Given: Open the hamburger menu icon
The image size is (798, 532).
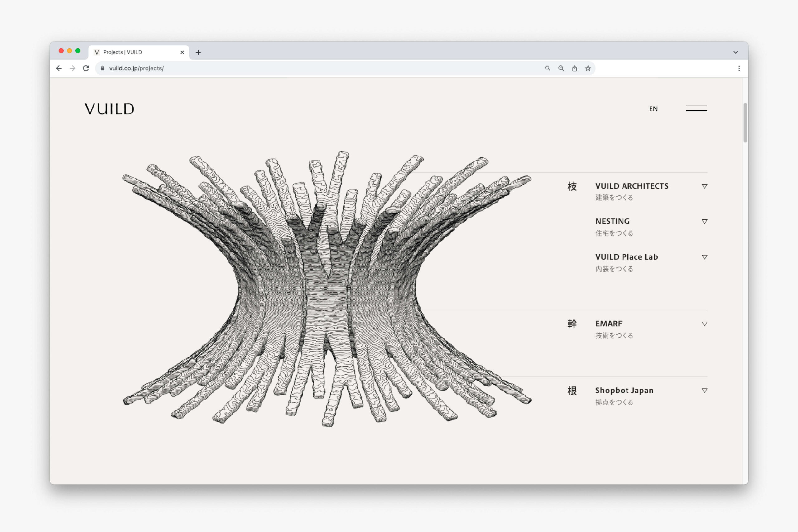Looking at the screenshot, I should pos(696,108).
